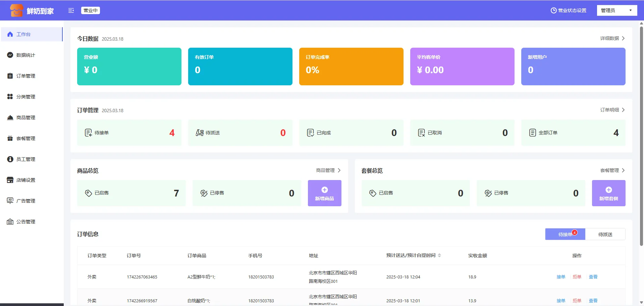This screenshot has height=306, width=644.
Task: Click the 店铺设置 store icon
Action: 10,180
